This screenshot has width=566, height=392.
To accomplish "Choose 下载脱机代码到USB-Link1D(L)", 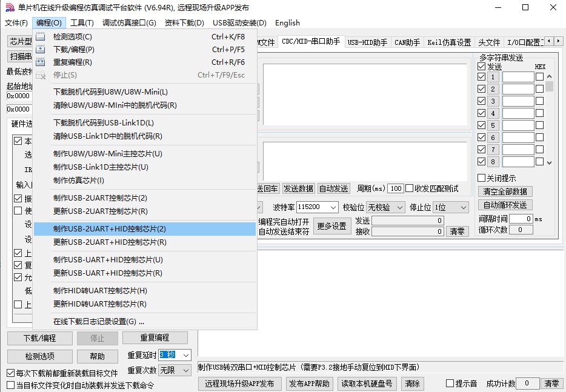I will click(x=145, y=123).
